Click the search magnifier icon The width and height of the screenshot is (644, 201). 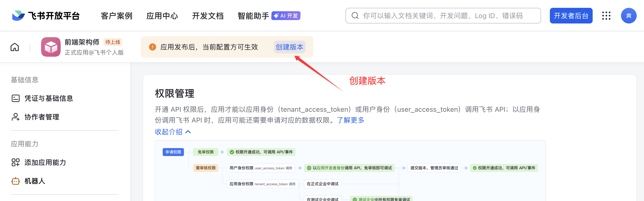point(355,16)
